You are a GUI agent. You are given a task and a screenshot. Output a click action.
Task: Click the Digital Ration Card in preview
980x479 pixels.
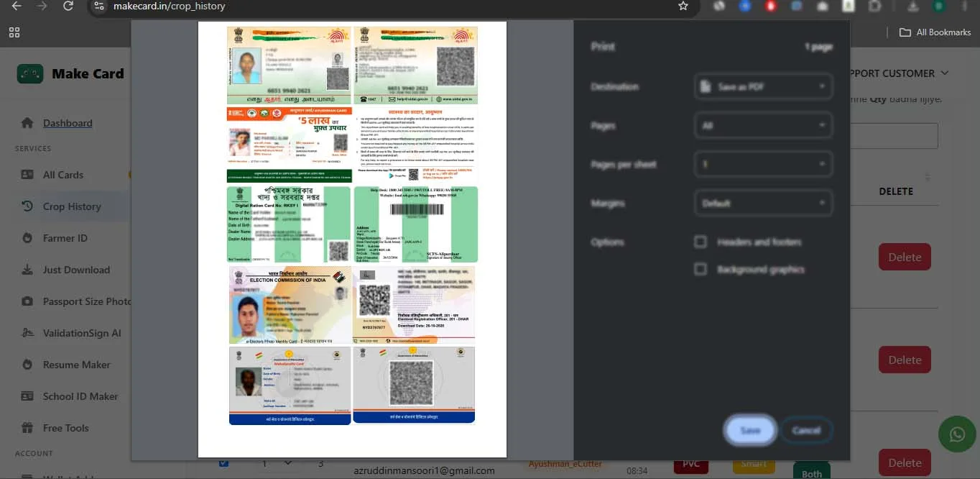[x=289, y=224]
